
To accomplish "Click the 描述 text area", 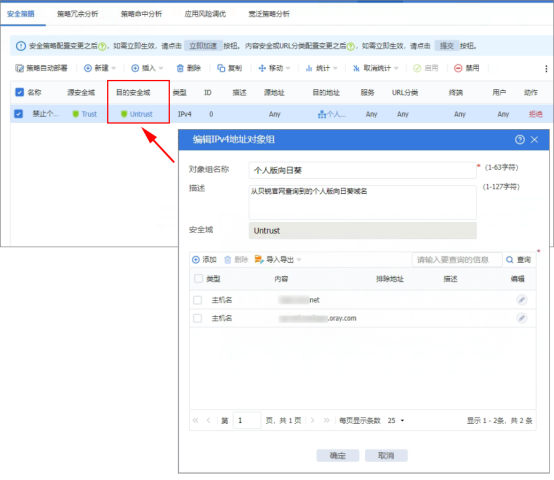I will pos(363,202).
